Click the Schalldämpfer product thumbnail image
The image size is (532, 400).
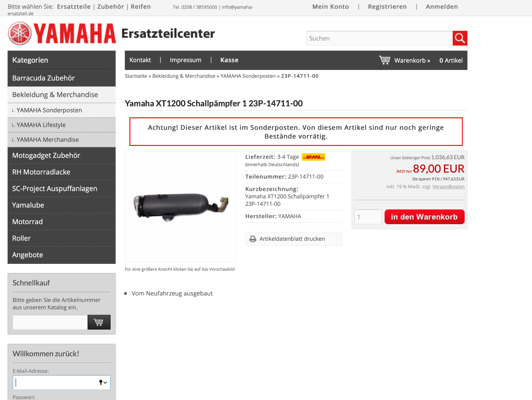point(180,206)
